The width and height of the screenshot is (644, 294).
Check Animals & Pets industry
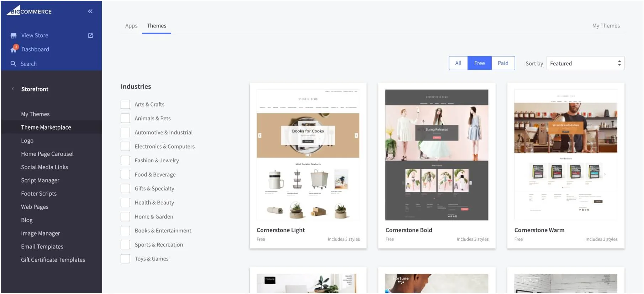tap(125, 118)
